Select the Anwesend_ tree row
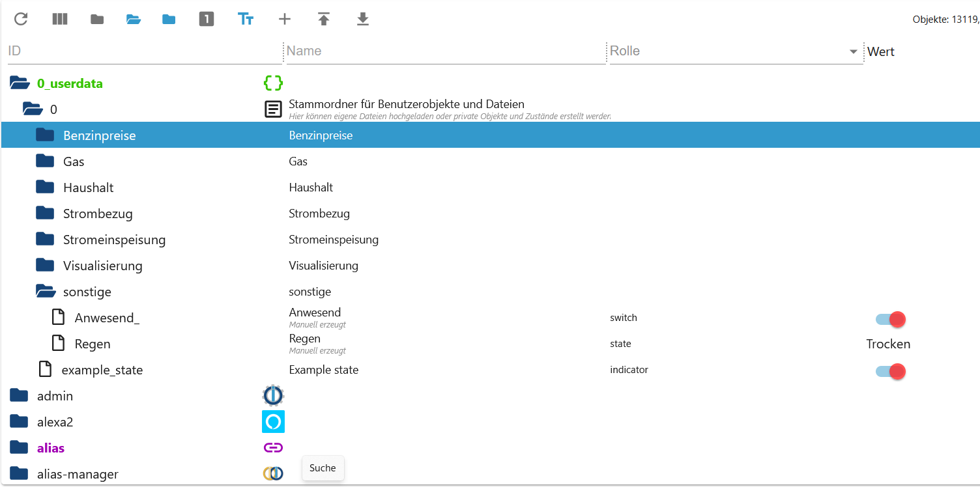980x487 pixels. coord(490,318)
